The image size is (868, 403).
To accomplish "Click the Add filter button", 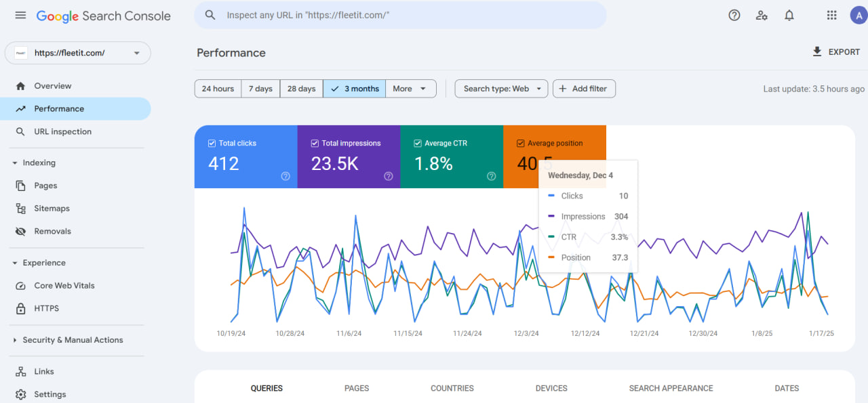I will pos(584,89).
